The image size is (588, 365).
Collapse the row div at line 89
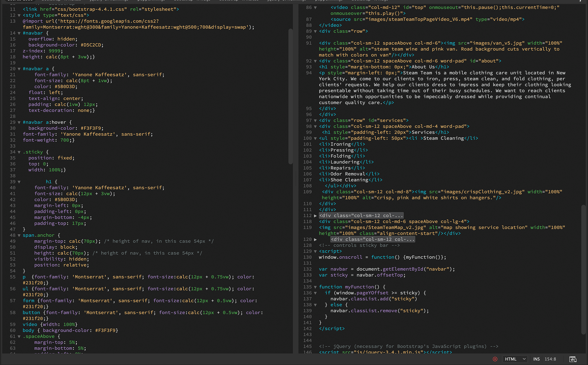coord(315,31)
